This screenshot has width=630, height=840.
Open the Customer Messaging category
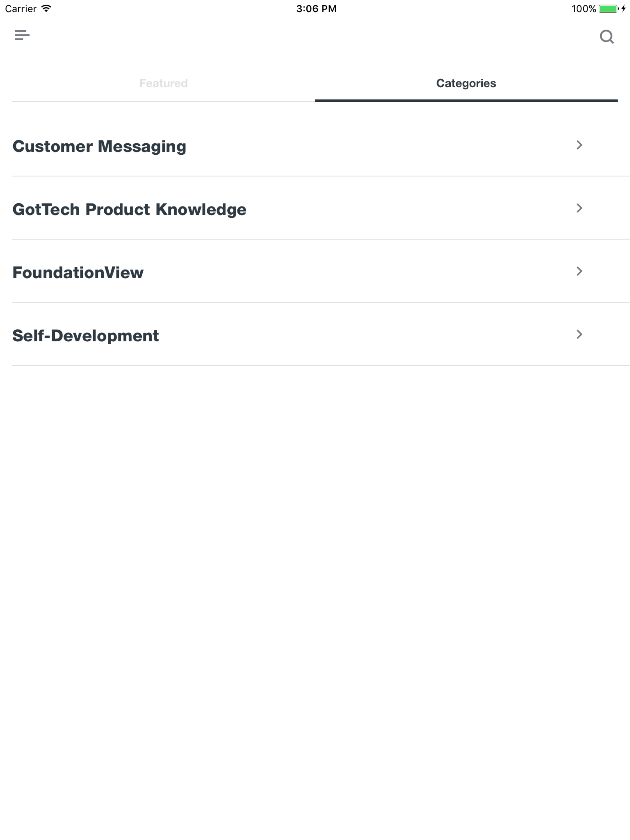[321, 146]
